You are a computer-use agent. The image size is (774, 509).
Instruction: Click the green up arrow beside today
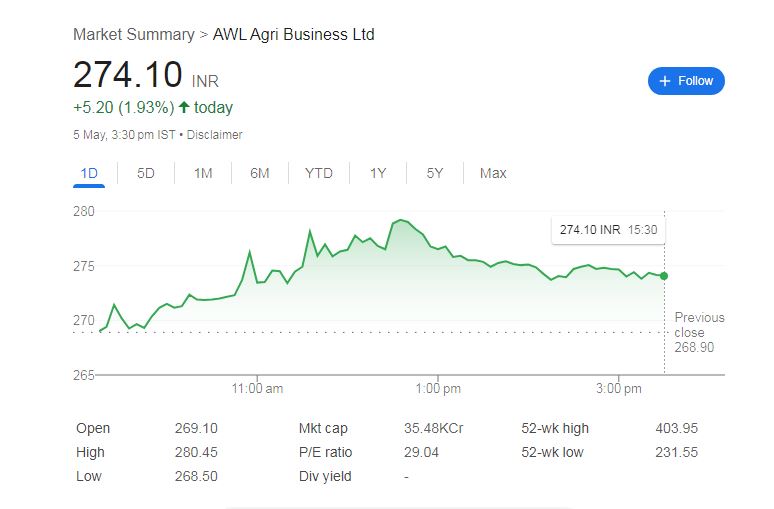pyautogui.click(x=184, y=107)
